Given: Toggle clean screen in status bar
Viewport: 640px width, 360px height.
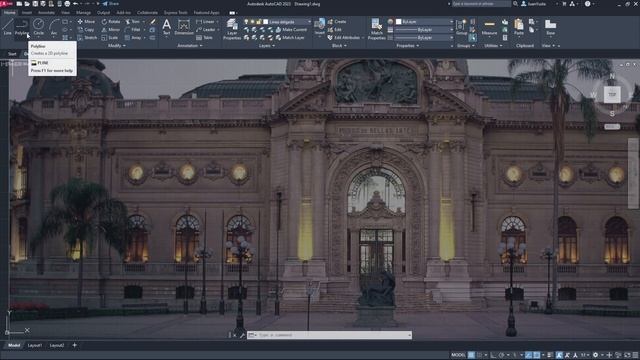Looking at the screenshot, I should point(627,355).
